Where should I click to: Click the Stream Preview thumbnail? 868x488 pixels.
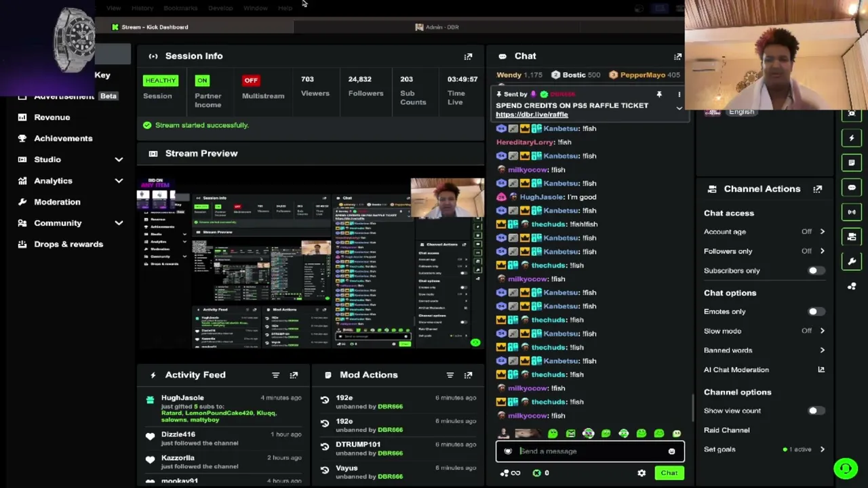pos(311,262)
